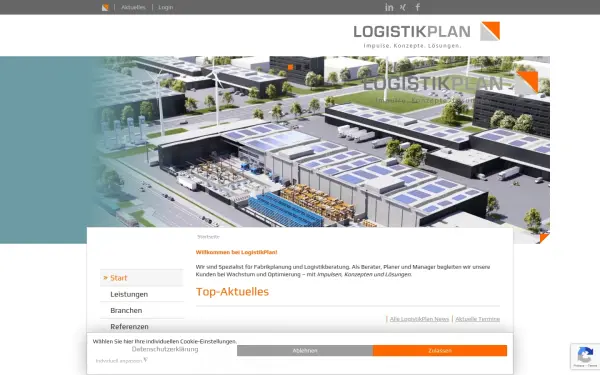Open Leistungen in the side navigation
Screen dimensions: 600x375
(142, 294)
